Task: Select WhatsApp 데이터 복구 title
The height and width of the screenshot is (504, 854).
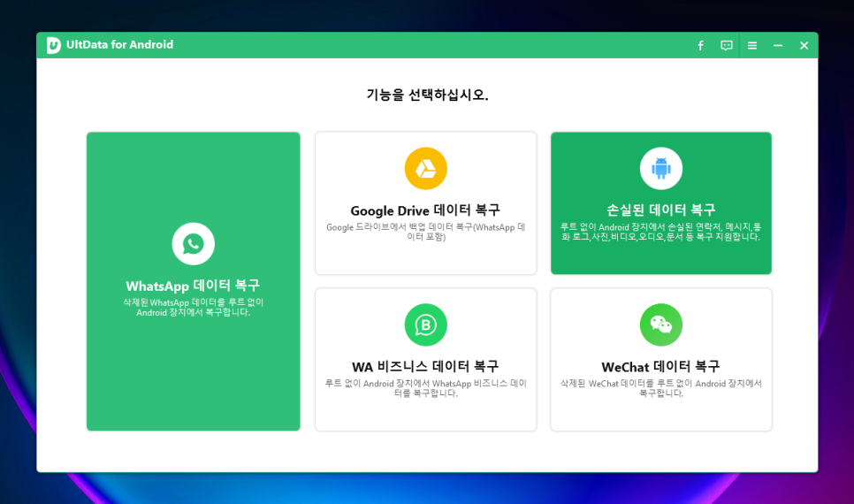Action: pyautogui.click(x=193, y=286)
